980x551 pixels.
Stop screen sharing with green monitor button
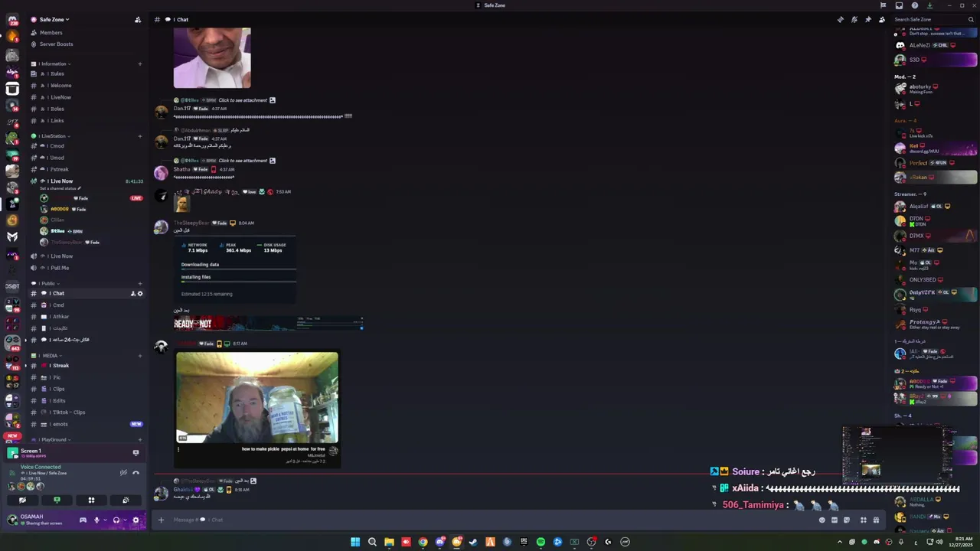coord(57,500)
